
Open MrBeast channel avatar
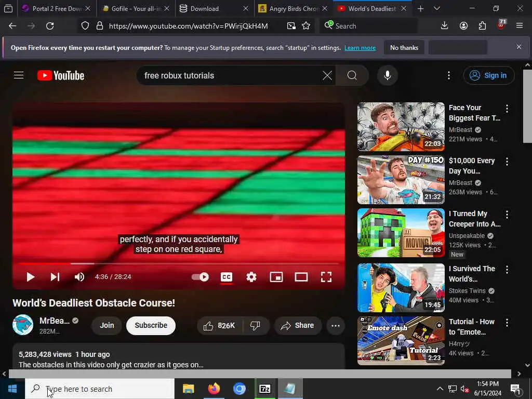tap(23, 325)
